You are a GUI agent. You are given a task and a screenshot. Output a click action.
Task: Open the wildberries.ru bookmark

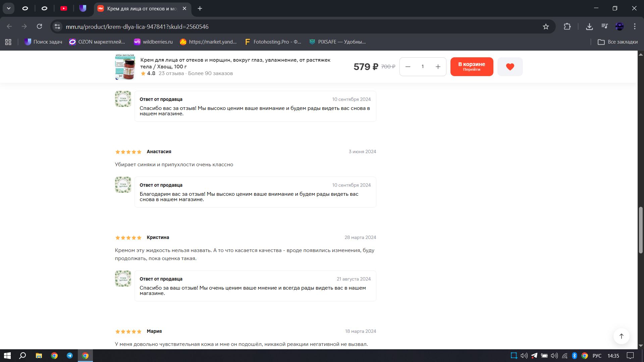pos(153,42)
